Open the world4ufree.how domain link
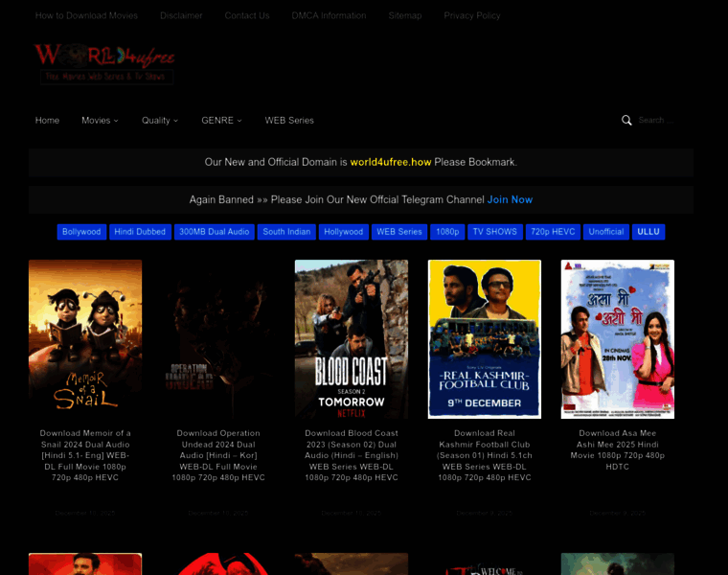728x575 pixels. click(391, 162)
